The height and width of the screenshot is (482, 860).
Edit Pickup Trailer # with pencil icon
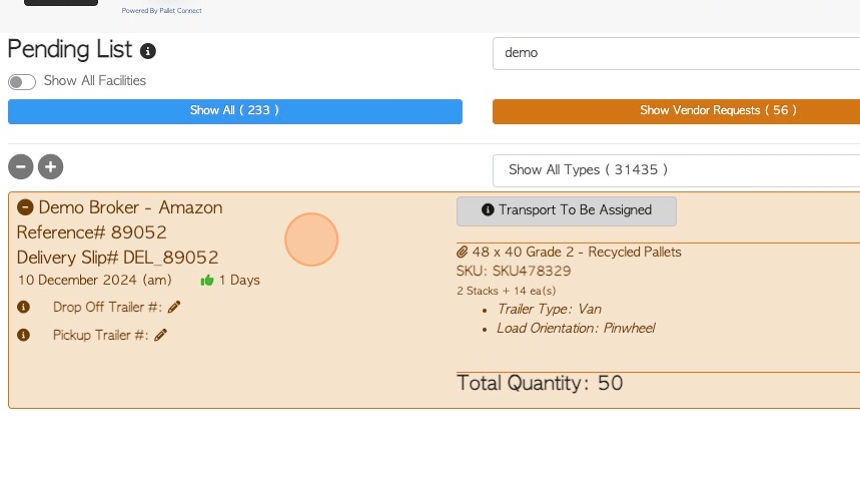coord(161,335)
